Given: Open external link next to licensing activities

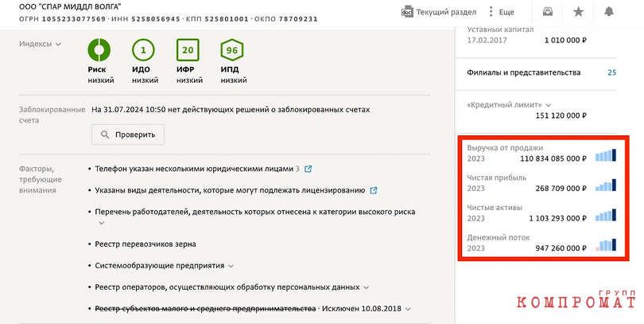Looking at the screenshot, I should (374, 190).
